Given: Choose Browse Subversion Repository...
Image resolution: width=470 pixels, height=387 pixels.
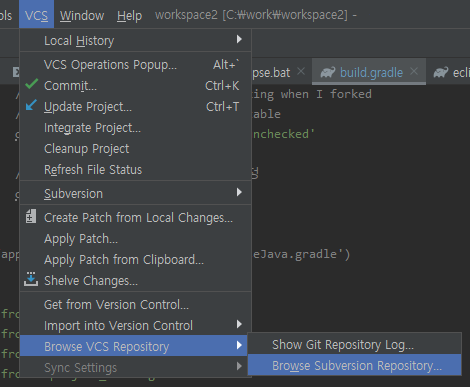Looking at the screenshot, I should pos(355,365).
